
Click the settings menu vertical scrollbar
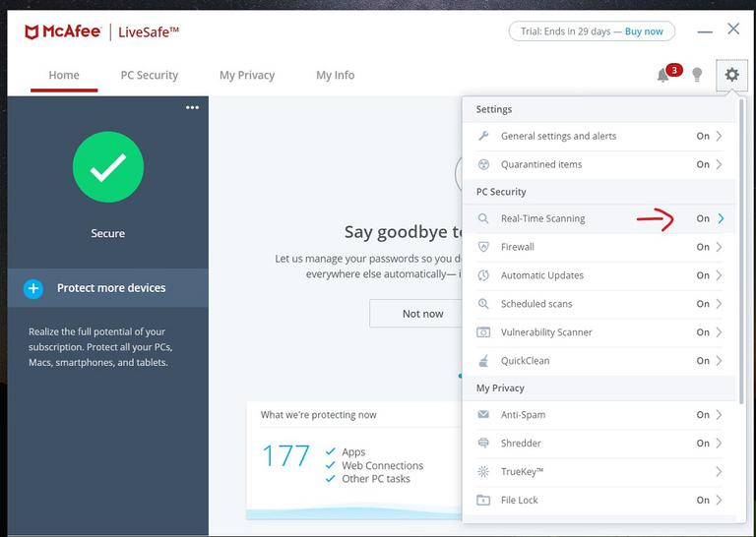click(741, 251)
